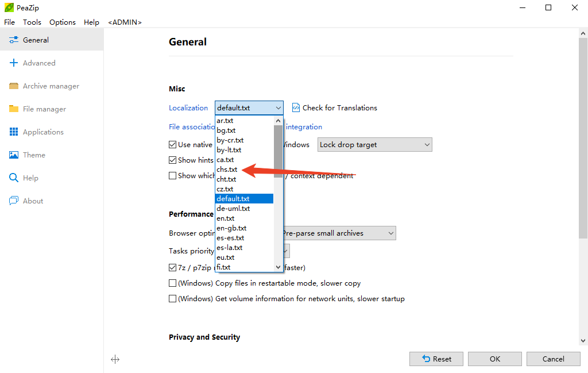The height and width of the screenshot is (373, 588).
Task: Select ar.txt in the language list
Action: pyautogui.click(x=245, y=121)
